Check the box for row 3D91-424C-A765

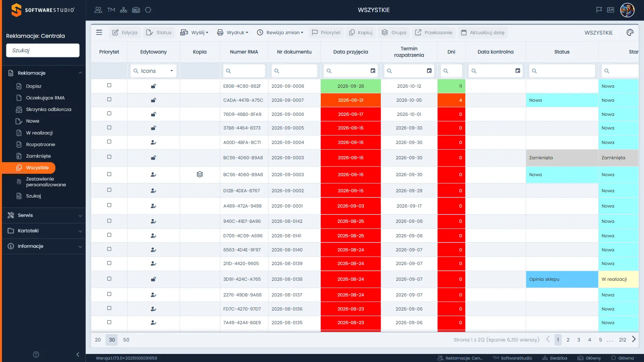(x=109, y=279)
